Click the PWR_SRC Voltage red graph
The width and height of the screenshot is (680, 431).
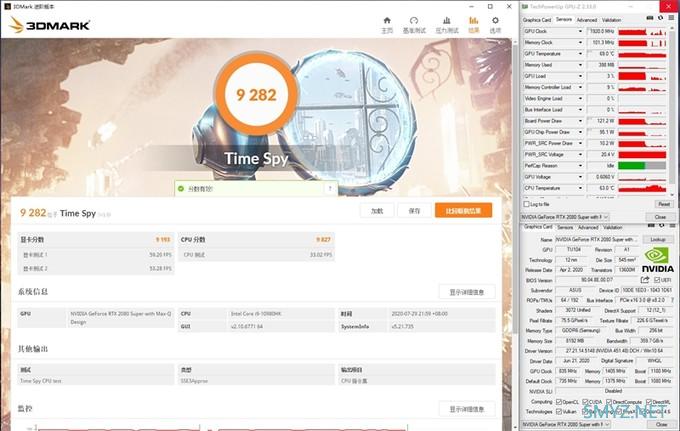642,154
